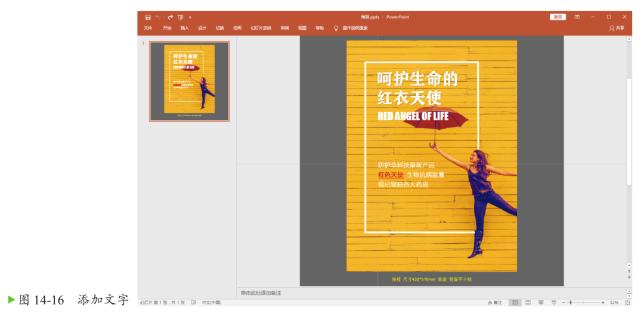Click the lightbulb Tell Me icon
The height and width of the screenshot is (314, 644).
pos(336,28)
